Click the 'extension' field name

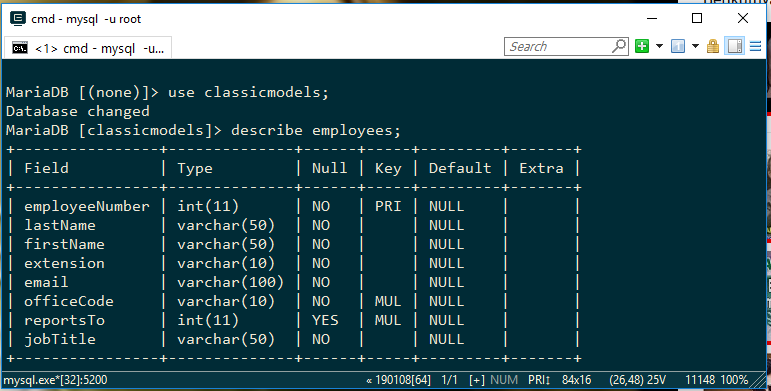pos(64,264)
